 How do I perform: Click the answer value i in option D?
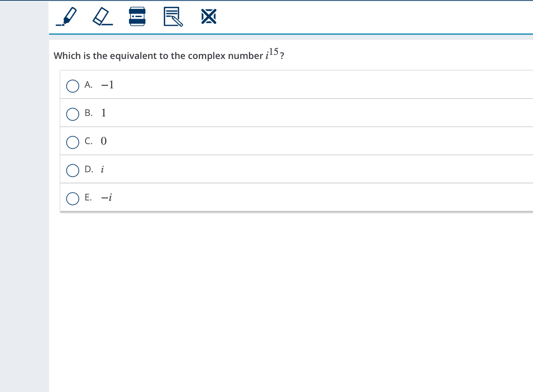click(x=102, y=169)
